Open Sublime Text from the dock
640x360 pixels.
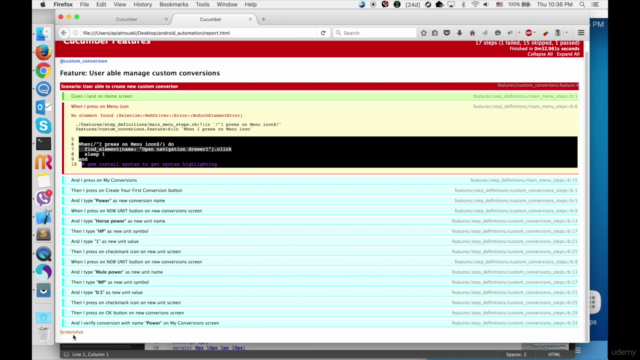(43, 235)
